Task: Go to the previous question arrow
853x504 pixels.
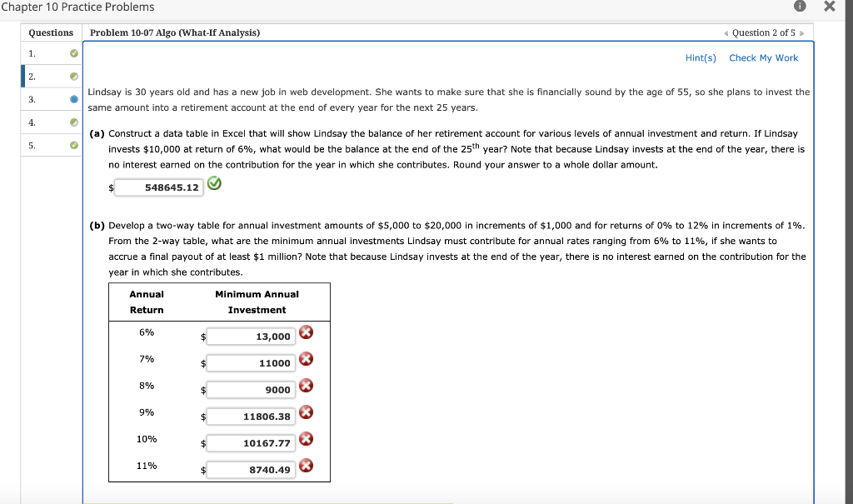Action: coord(726,33)
